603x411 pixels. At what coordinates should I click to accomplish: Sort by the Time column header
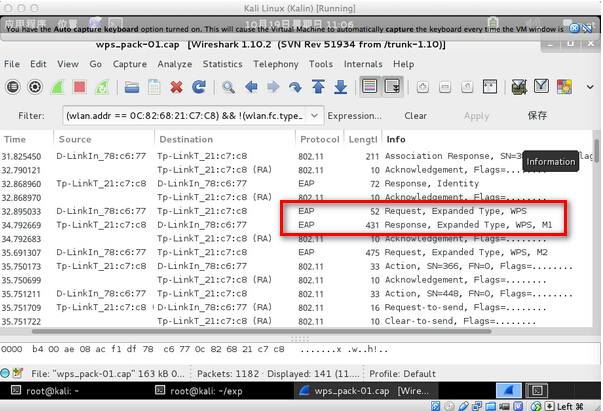click(27, 139)
